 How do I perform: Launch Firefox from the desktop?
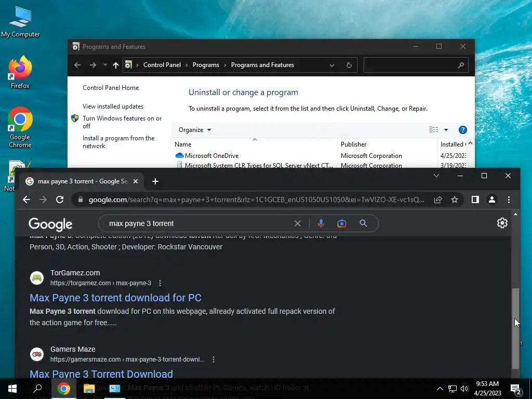[20, 72]
